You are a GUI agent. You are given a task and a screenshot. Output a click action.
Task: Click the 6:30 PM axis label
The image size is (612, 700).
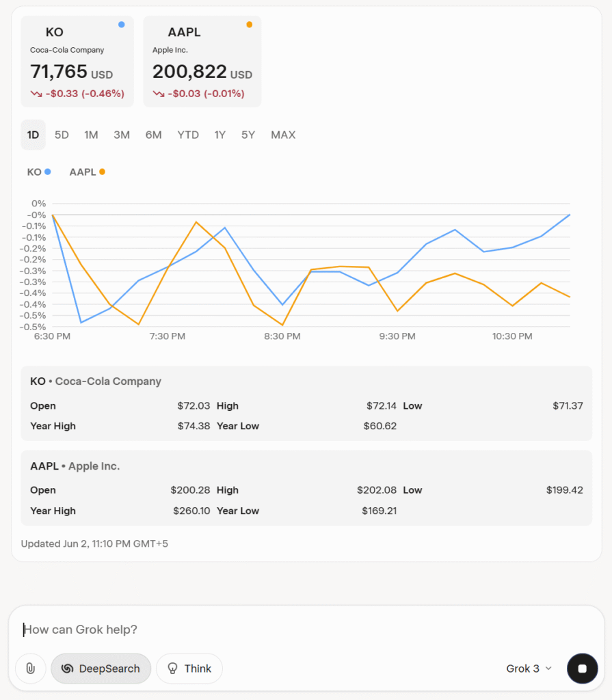tap(52, 336)
